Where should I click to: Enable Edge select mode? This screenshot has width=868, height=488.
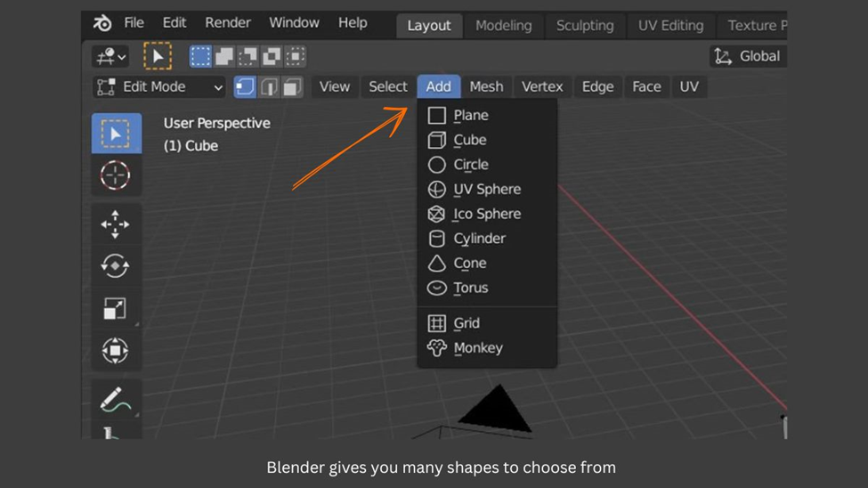[x=269, y=87]
